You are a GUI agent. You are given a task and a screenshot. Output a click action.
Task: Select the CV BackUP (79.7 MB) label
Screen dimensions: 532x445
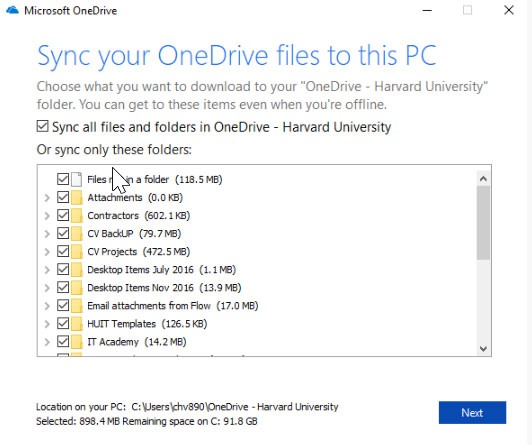tap(134, 234)
